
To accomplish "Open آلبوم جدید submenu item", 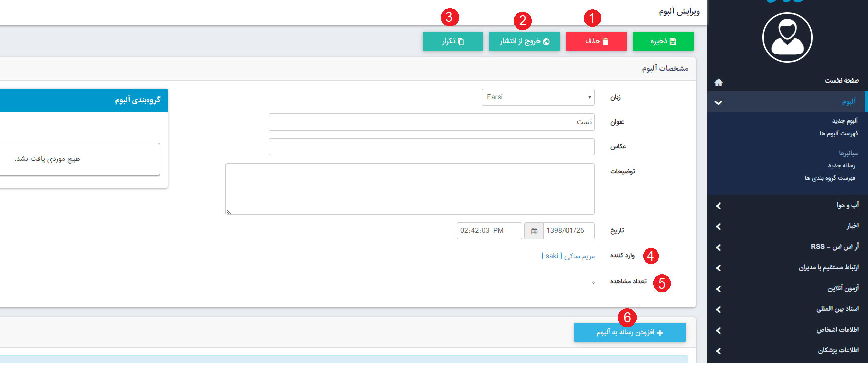I will pos(845,121).
